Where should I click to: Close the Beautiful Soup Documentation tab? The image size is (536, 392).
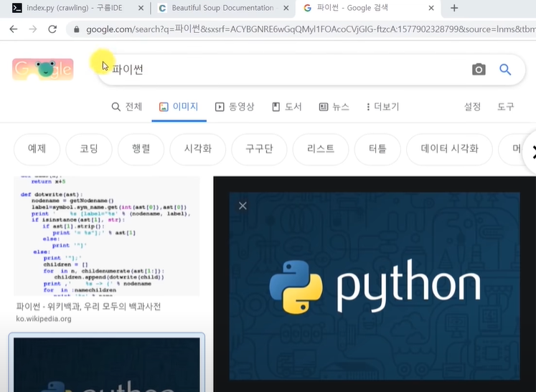(x=286, y=8)
